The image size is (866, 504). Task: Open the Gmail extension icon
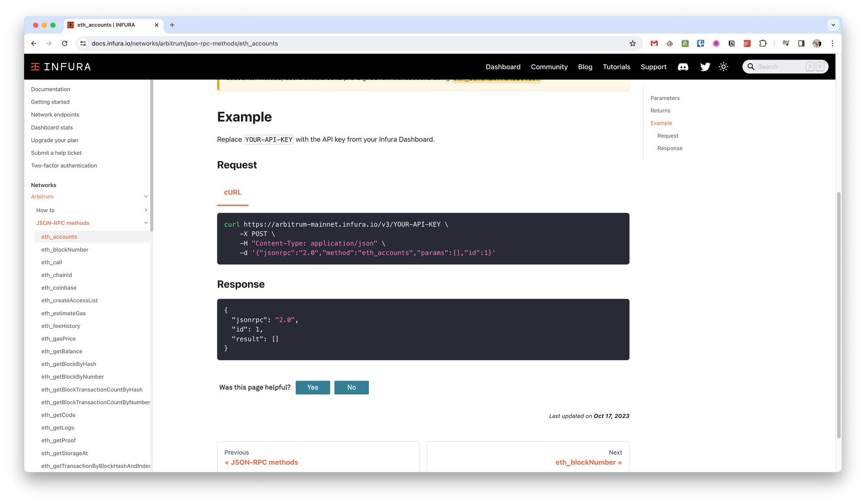click(x=654, y=43)
